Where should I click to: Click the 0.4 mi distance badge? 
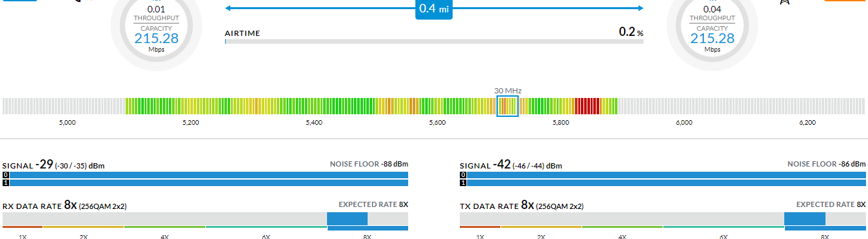tap(434, 8)
